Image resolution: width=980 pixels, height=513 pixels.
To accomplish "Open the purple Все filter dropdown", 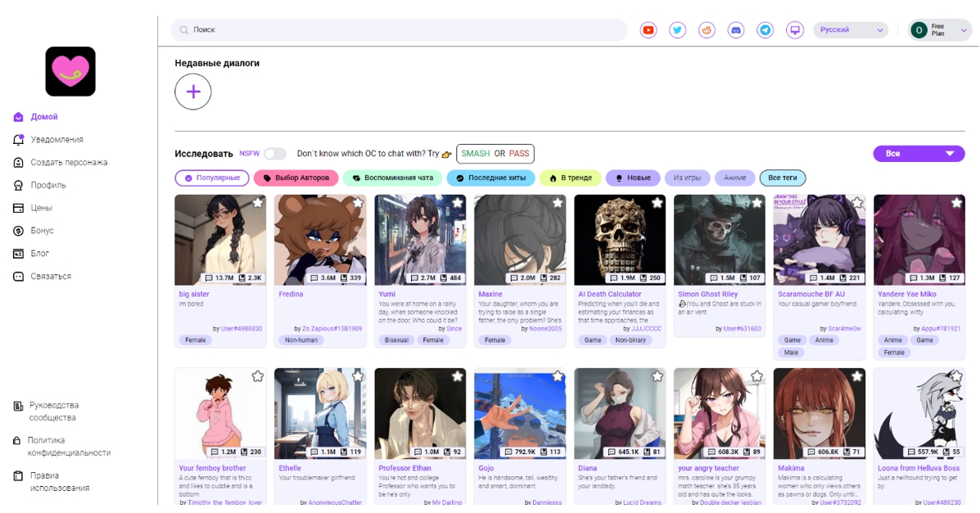I will [919, 154].
